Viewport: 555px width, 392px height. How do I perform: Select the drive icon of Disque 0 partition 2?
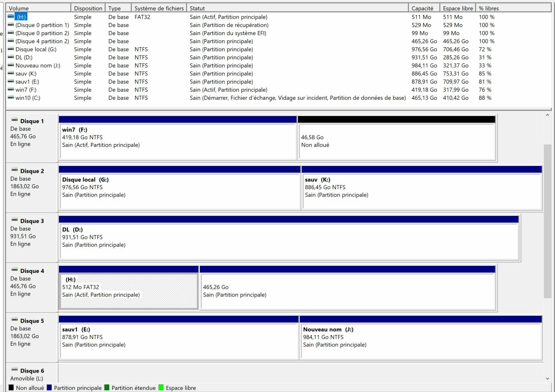[11, 33]
